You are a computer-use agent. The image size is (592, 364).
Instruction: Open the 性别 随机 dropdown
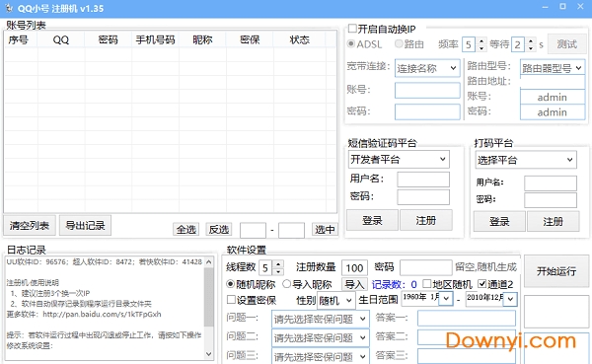[335, 300]
